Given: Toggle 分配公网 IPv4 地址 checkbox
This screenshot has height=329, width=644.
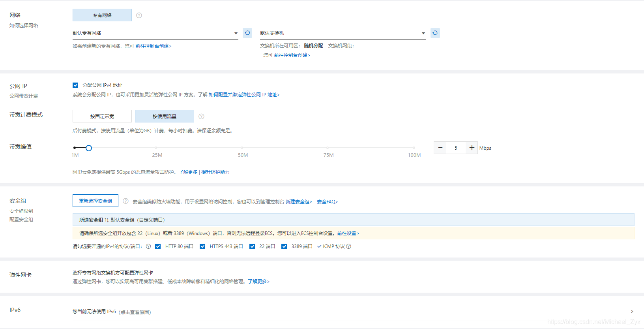Looking at the screenshot, I should (x=75, y=85).
